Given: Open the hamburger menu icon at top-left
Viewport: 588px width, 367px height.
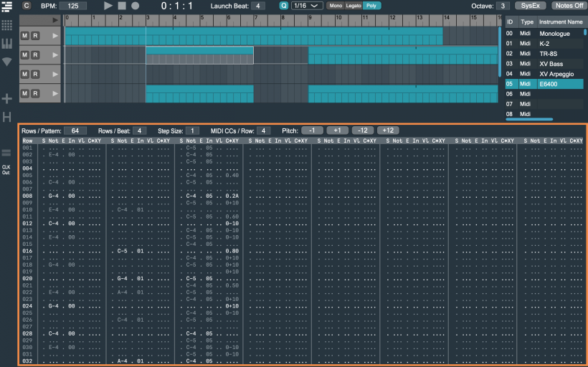Looking at the screenshot, I should click(6, 6).
